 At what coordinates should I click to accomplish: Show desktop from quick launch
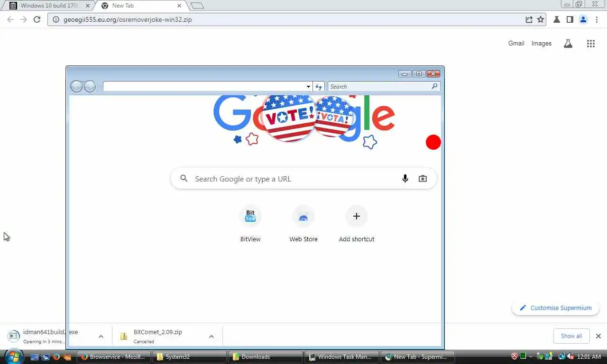tap(35, 357)
